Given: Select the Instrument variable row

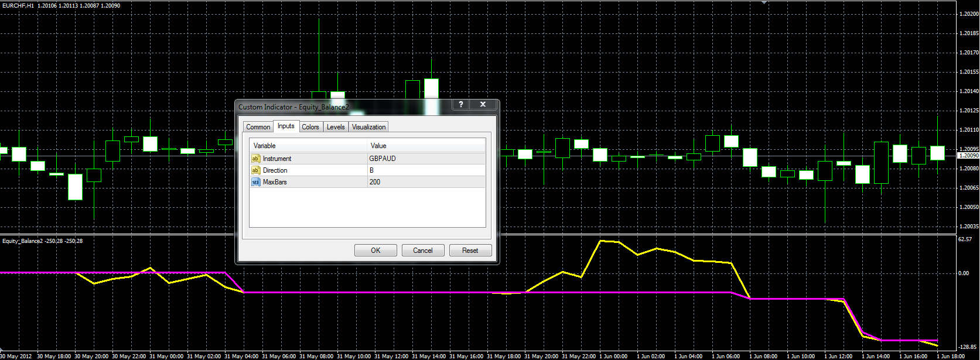Looking at the screenshot, I should (368, 159).
